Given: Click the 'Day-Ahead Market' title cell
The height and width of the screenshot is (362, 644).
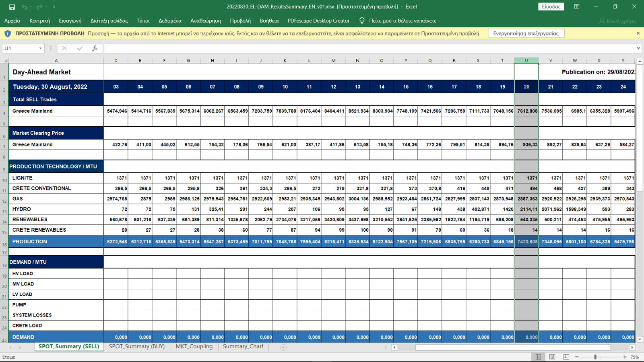Looking at the screenshot, I should tap(56, 72).
